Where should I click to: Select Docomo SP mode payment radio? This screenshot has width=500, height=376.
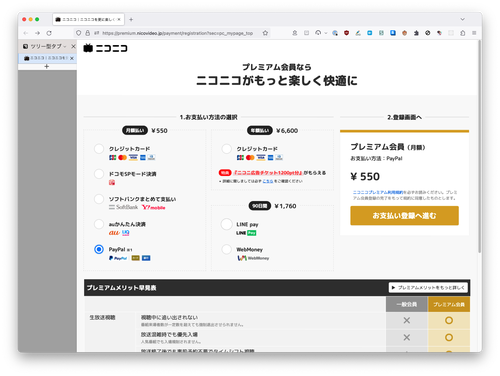[x=99, y=174]
